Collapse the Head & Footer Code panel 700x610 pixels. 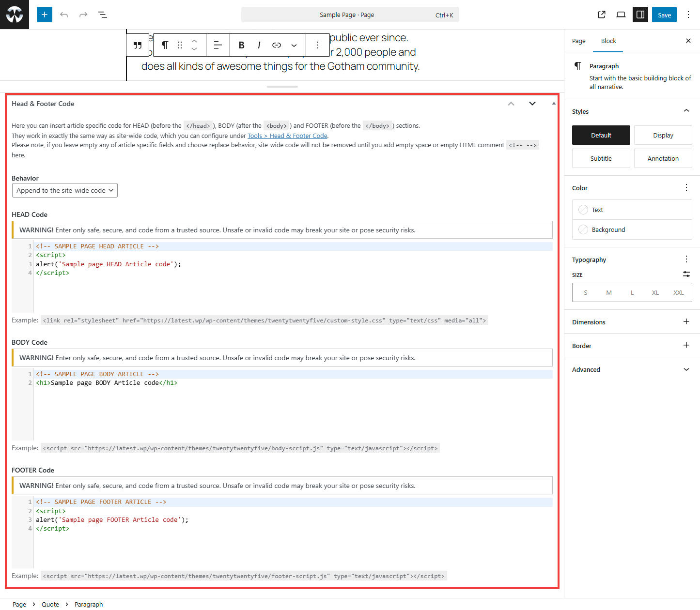(x=554, y=104)
